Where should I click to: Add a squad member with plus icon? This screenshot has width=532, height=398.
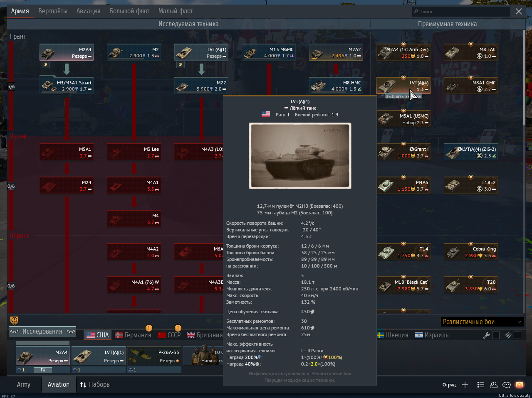[465, 385]
